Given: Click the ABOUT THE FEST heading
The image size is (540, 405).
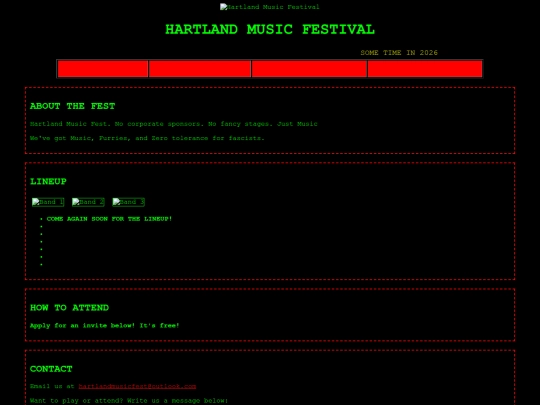Looking at the screenshot, I should (72, 106).
